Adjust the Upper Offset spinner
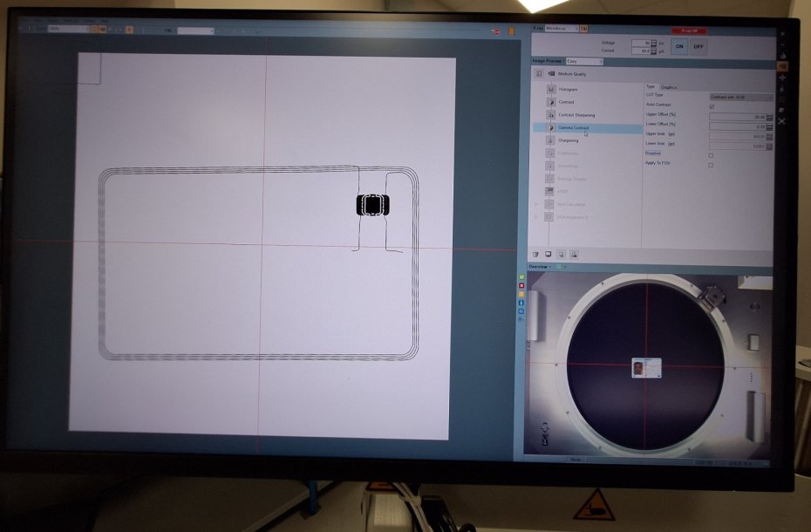Viewport: 811px width, 532px height. click(770, 118)
